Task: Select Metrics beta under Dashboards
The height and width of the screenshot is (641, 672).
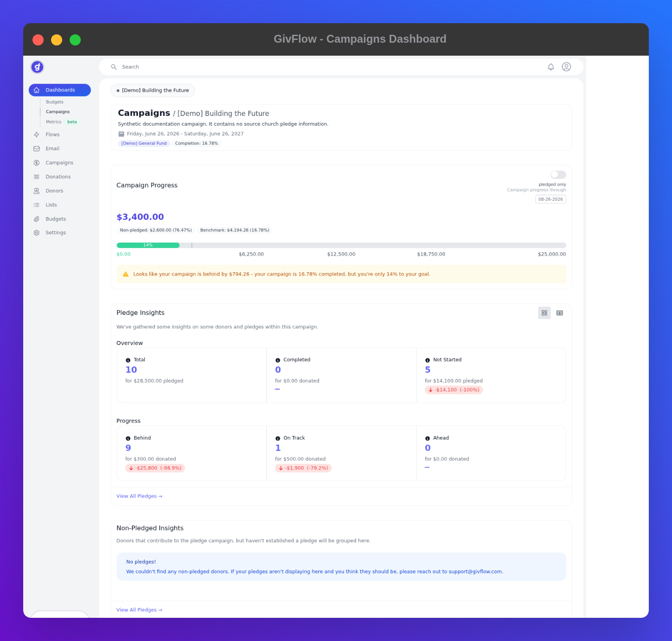Action: (x=62, y=122)
